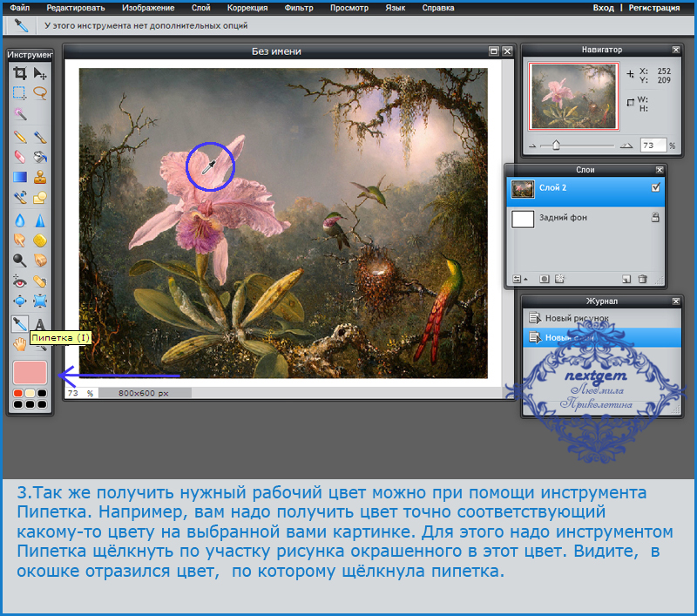Image resolution: width=697 pixels, height=616 pixels.
Task: Select the Spot Heal tool
Action: point(40,281)
